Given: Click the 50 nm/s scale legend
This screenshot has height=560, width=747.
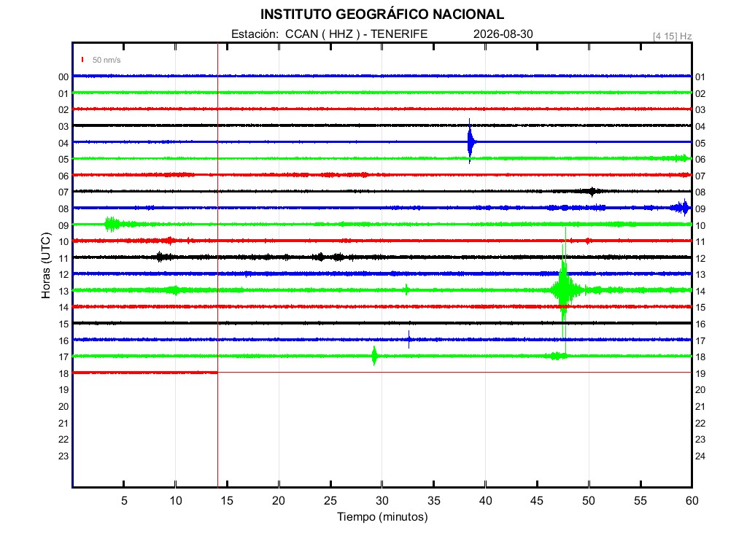Looking at the screenshot, I should click(107, 60).
